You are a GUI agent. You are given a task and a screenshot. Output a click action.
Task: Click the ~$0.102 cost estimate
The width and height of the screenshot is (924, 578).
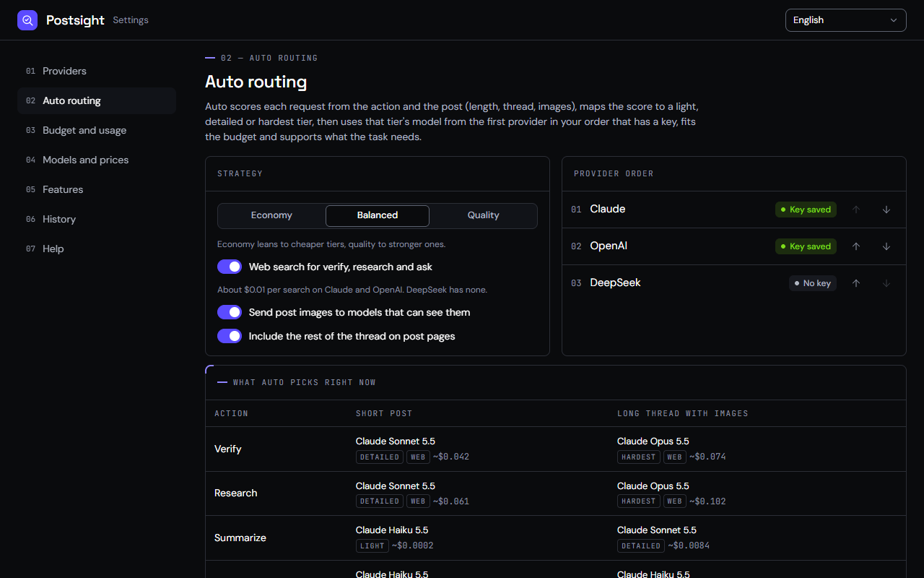tap(707, 501)
